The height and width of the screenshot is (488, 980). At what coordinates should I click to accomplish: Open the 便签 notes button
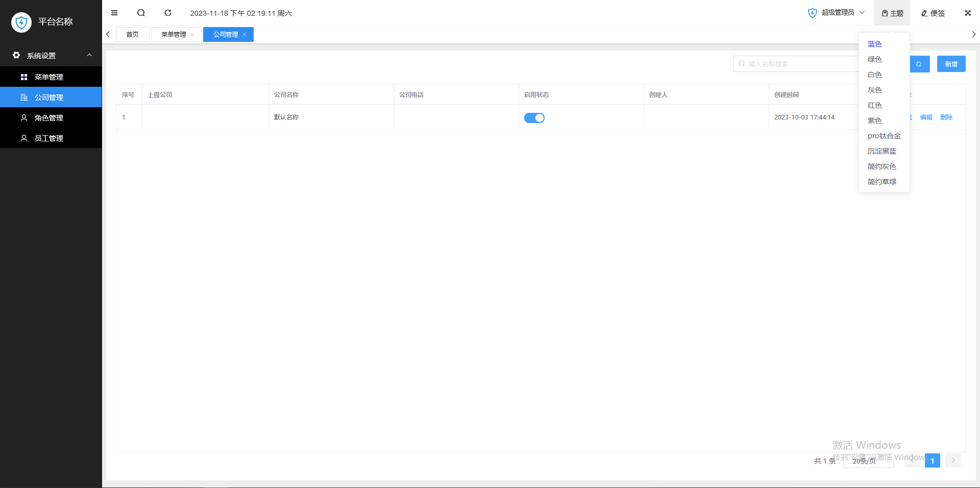[x=933, y=13]
